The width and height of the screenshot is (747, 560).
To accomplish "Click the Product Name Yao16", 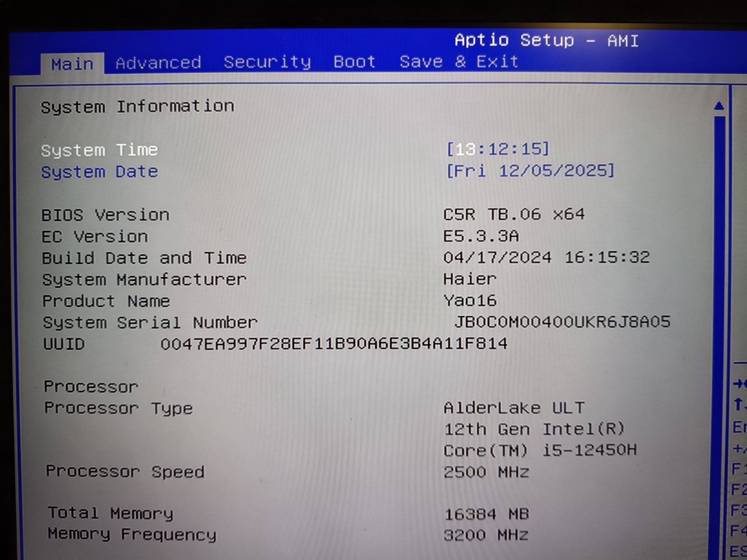I will [x=470, y=301].
